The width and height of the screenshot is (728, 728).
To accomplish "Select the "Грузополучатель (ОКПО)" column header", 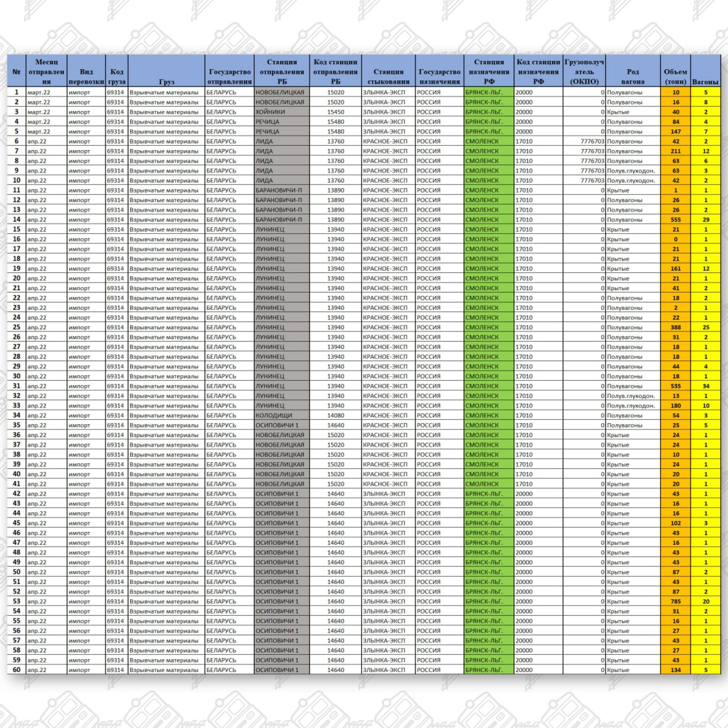I will (584, 71).
